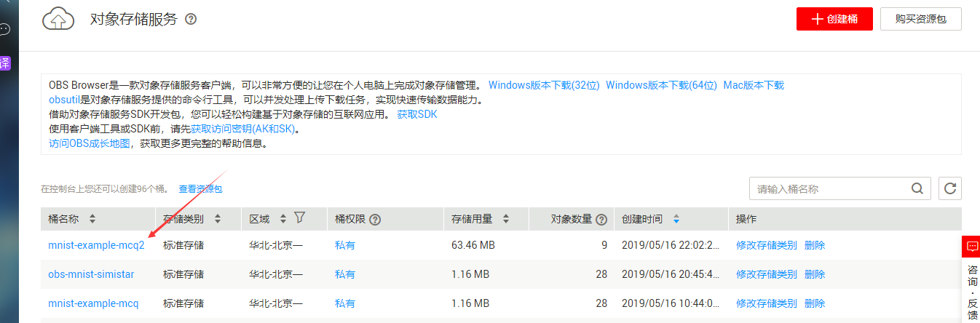Image resolution: width=980 pixels, height=323 pixels.
Task: Open the 获取SDK link
Action: (417, 114)
